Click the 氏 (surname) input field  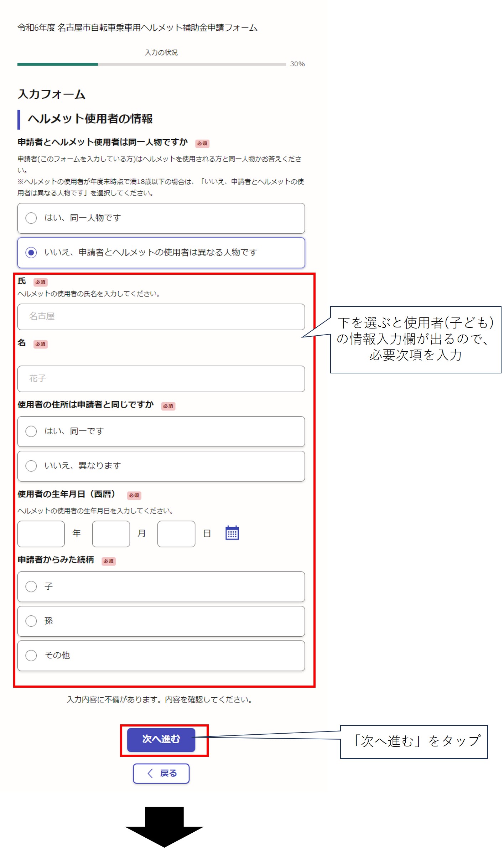[161, 317]
